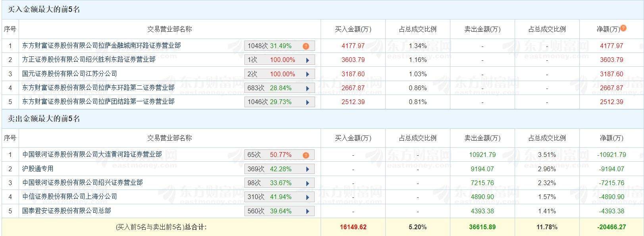Viewport: 644px width, 236px height.
Task: Click the 买入金额(万) header in the top table
Action: point(353,29)
